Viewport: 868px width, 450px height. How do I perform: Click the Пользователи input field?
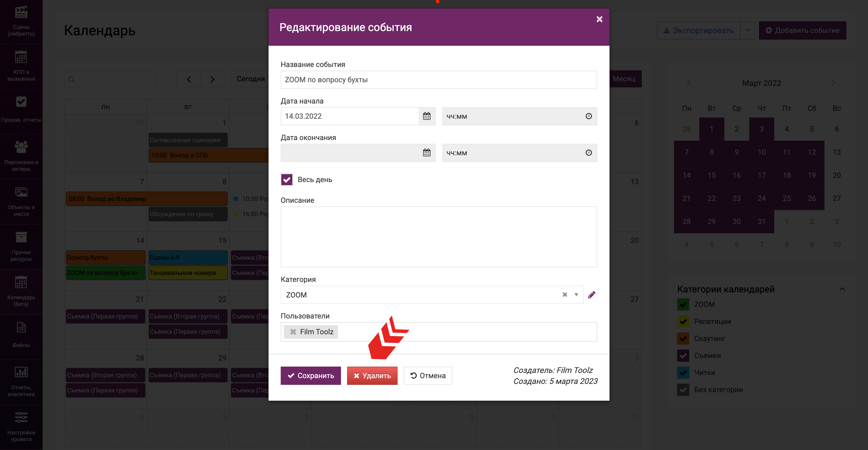point(439,332)
